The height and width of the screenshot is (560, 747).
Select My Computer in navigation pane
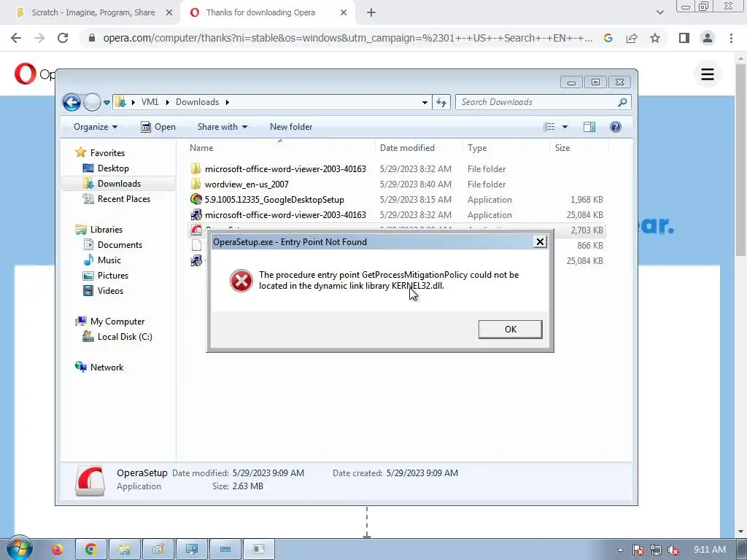point(117,322)
